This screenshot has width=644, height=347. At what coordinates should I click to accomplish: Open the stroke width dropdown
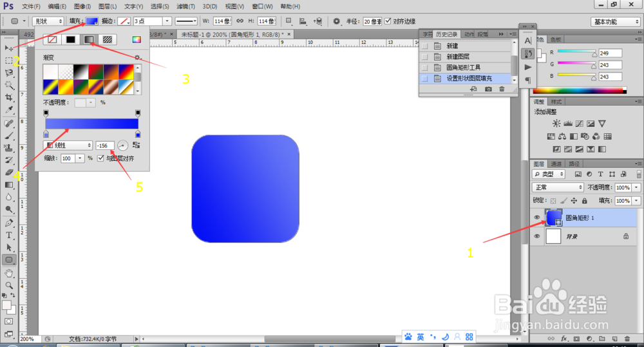pyautogui.click(x=167, y=21)
